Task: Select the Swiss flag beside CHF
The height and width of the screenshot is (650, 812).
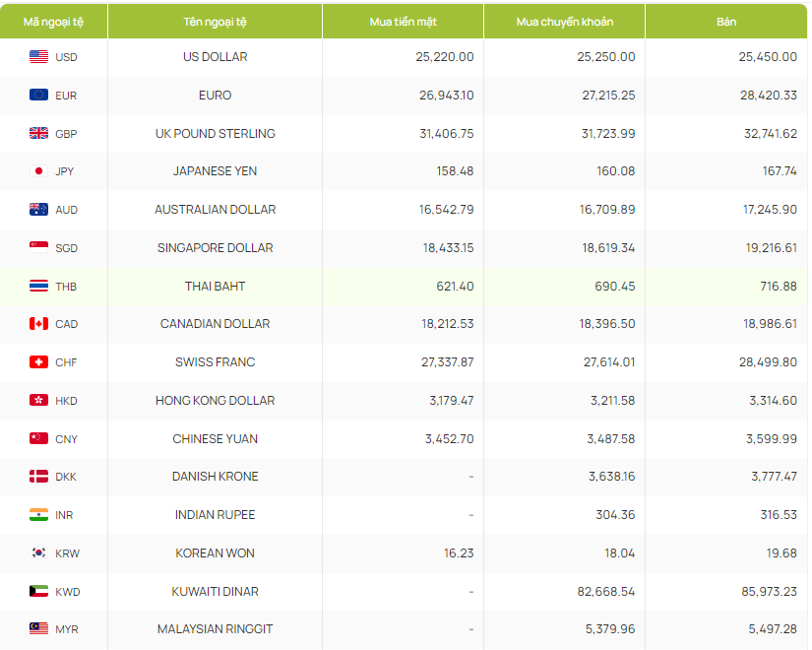Action: [38, 362]
